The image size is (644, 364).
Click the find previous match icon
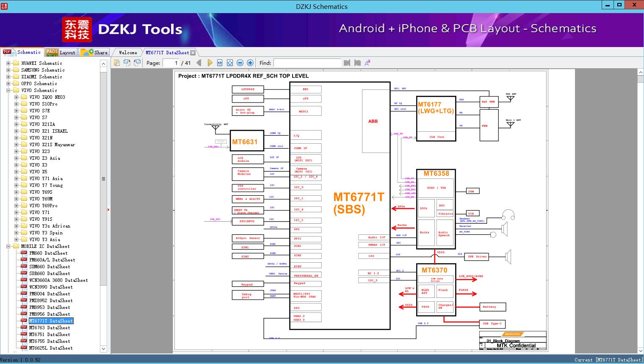[347, 63]
